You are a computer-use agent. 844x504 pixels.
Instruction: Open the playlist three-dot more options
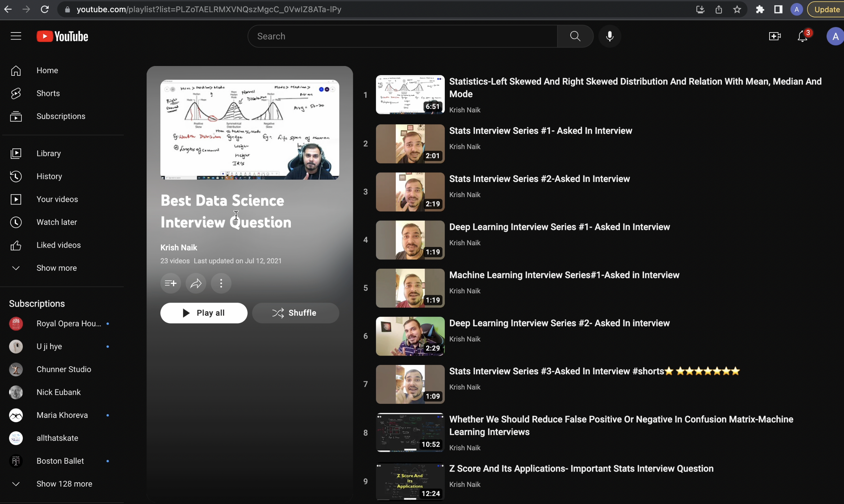pyautogui.click(x=221, y=283)
